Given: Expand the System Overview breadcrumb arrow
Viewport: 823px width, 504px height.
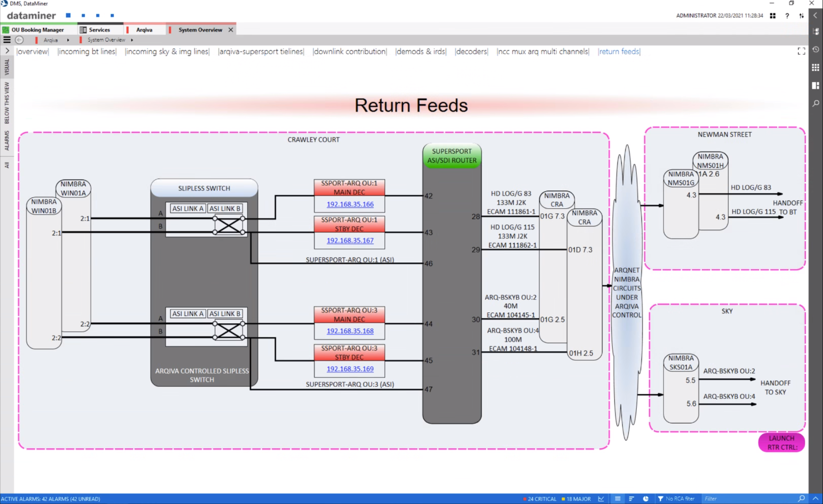Looking at the screenshot, I should pyautogui.click(x=132, y=40).
